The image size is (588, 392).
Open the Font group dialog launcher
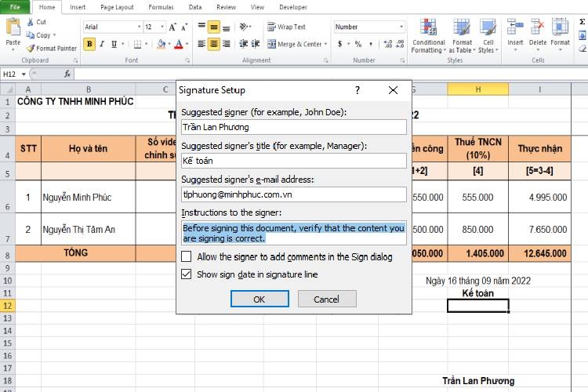[187, 60]
